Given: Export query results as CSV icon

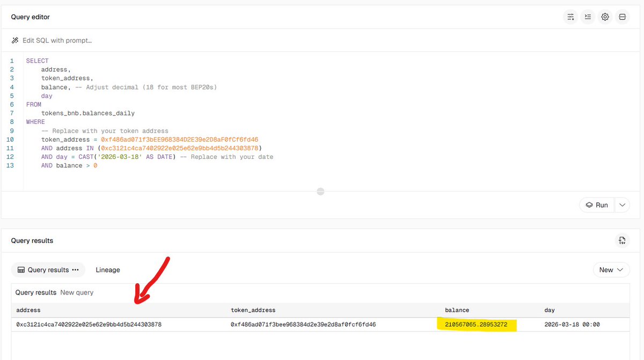Looking at the screenshot, I should click(622, 240).
